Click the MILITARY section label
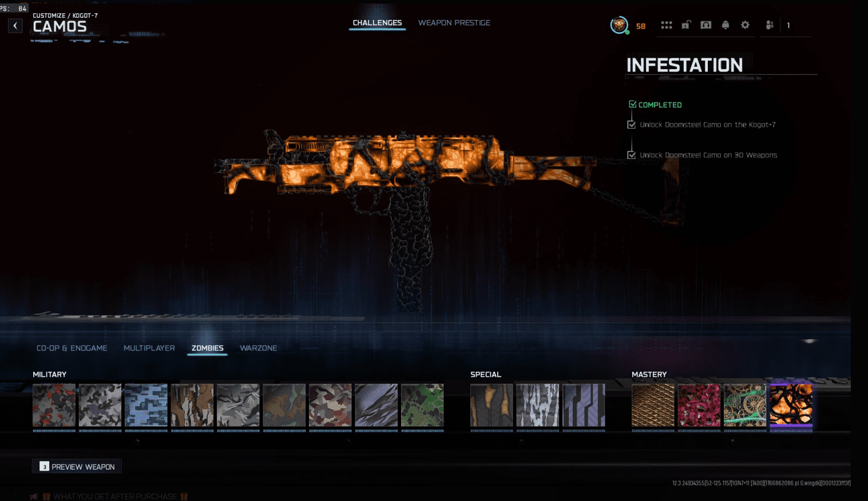Viewport: 868px width, 501px height. [50, 375]
